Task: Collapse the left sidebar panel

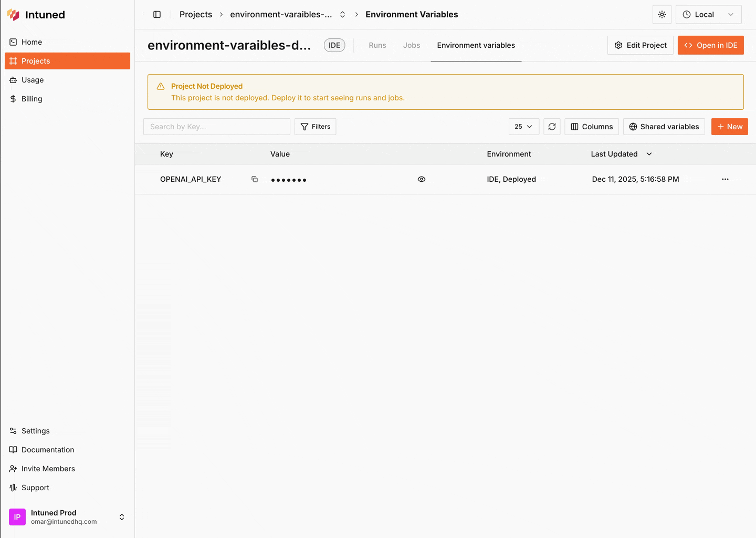Action: click(x=156, y=14)
